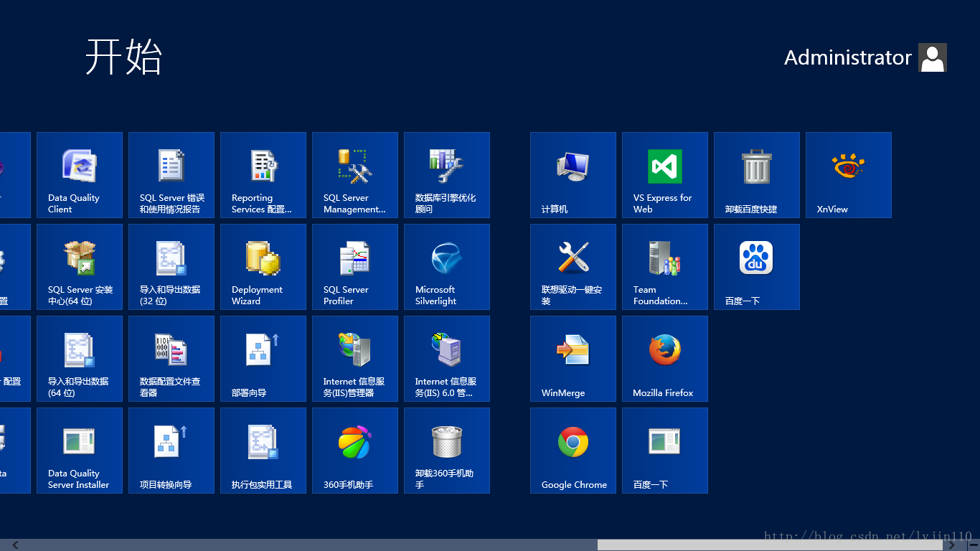This screenshot has width=980, height=551.
Task: Open the Google Chrome tile
Action: (x=573, y=451)
